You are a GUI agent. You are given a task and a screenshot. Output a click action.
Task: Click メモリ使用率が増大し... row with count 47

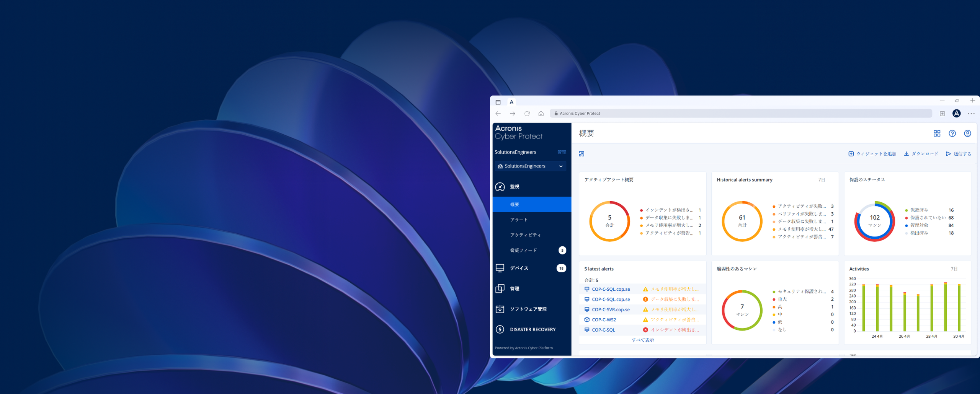point(803,229)
